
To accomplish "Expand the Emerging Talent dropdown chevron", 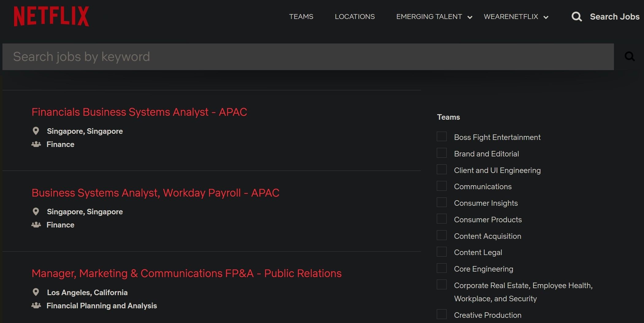I will pyautogui.click(x=470, y=17).
